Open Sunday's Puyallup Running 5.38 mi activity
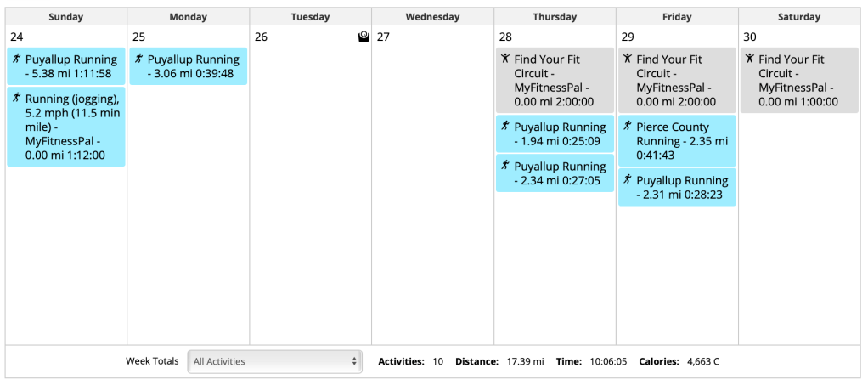 coord(71,66)
